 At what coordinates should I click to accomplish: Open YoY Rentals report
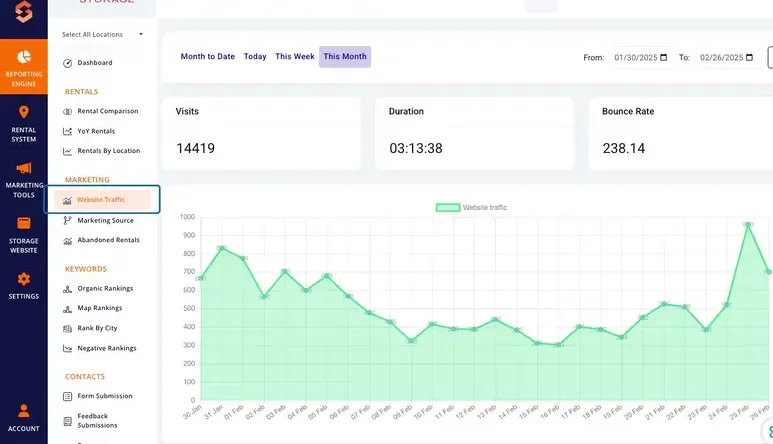pyautogui.click(x=96, y=131)
